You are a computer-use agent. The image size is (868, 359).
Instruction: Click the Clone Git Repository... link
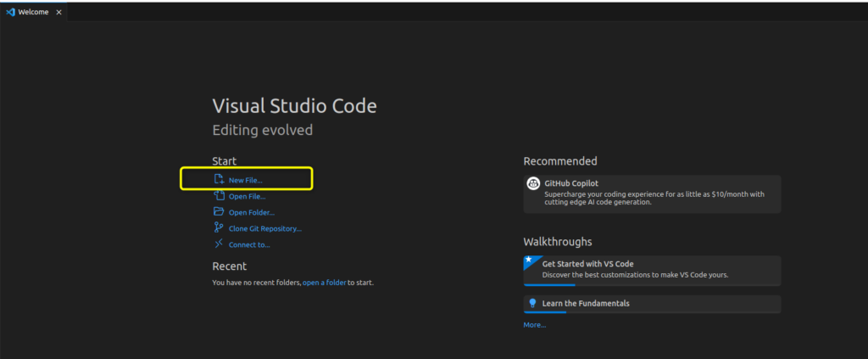pos(264,228)
